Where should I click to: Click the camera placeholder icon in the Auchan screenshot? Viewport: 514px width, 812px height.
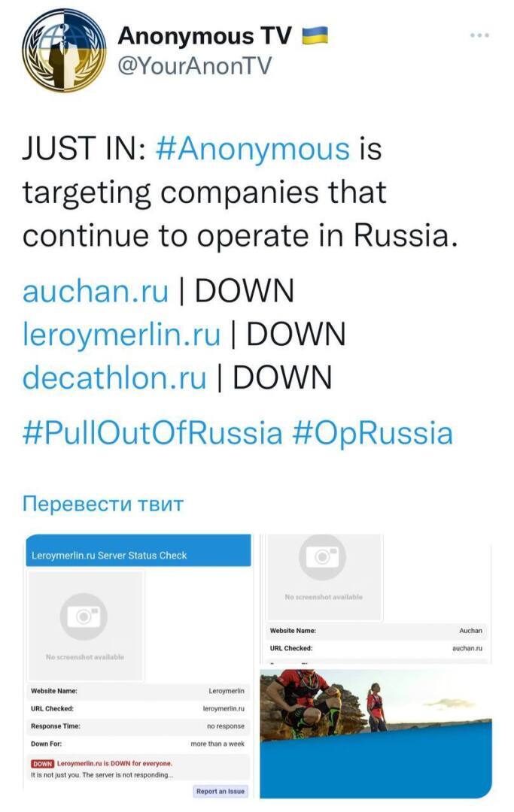tap(322, 557)
